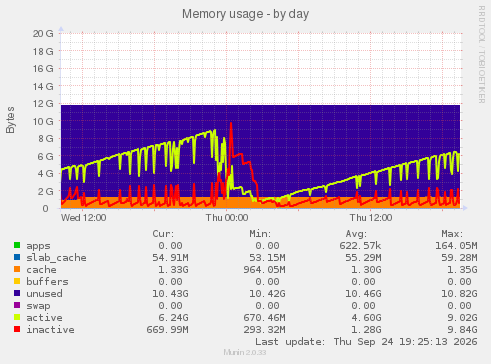
Task: Click the orange cache legend swatch
Action: (17, 269)
